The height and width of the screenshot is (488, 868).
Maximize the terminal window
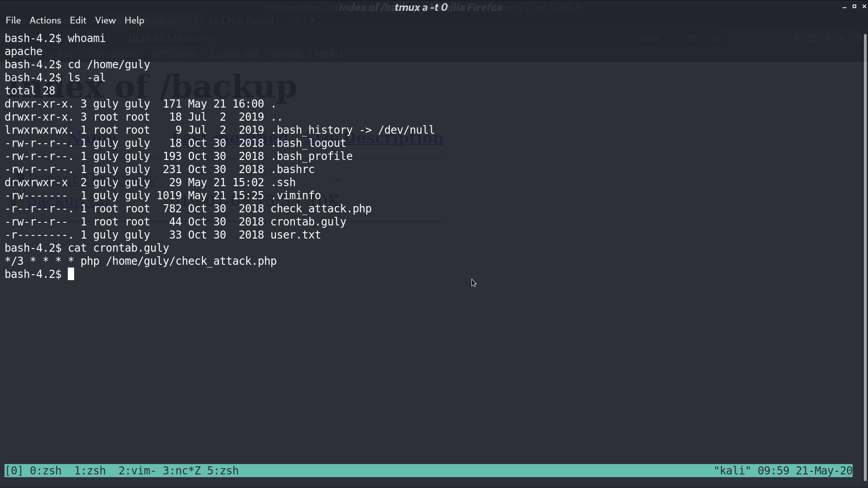(854, 7)
